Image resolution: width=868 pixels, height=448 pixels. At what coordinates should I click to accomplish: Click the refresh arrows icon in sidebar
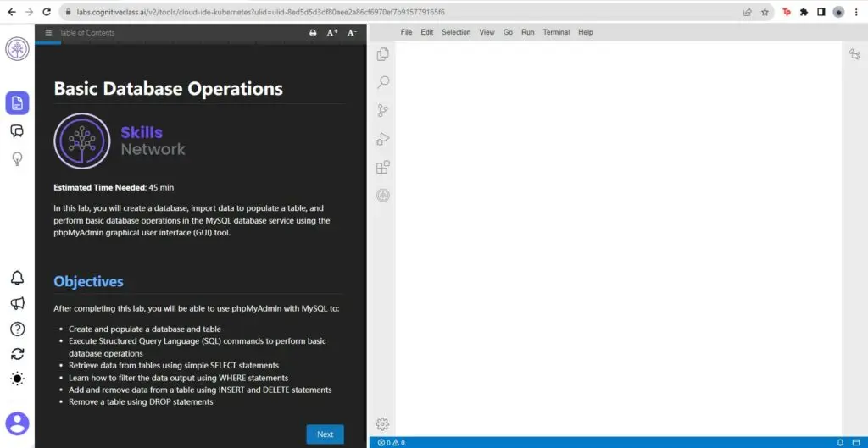tap(17, 354)
